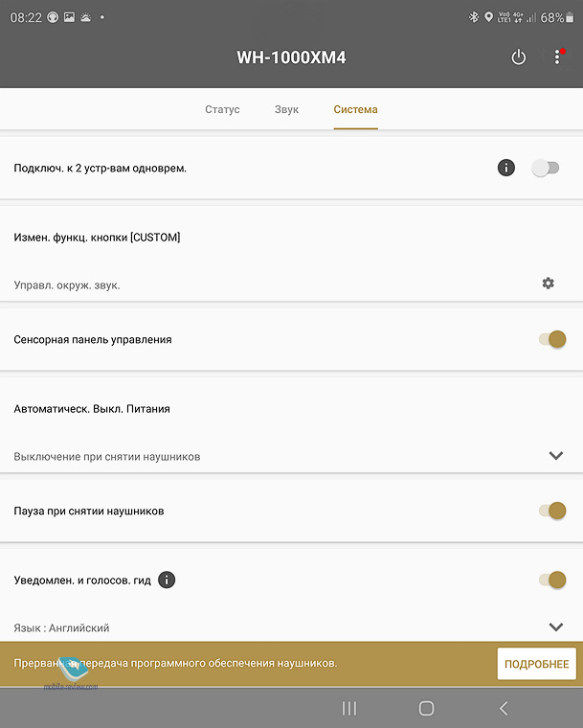Screen dimensions: 583x728
Task: Expand the voice guide language dropdown
Action: (x=555, y=627)
